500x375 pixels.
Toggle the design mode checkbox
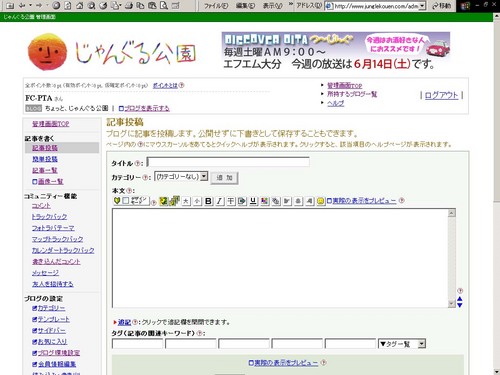coord(126,200)
